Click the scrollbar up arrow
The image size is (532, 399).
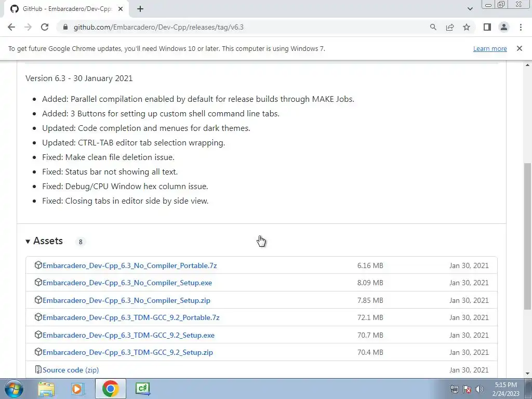527,65
